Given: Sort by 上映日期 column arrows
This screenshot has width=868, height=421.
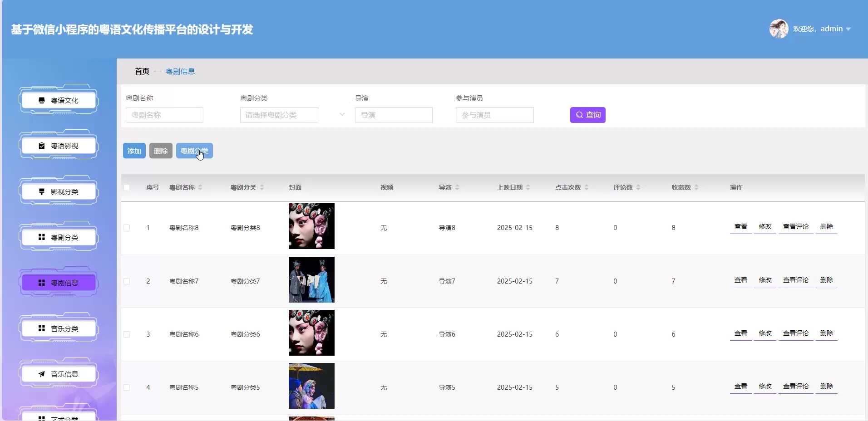Looking at the screenshot, I should point(528,187).
